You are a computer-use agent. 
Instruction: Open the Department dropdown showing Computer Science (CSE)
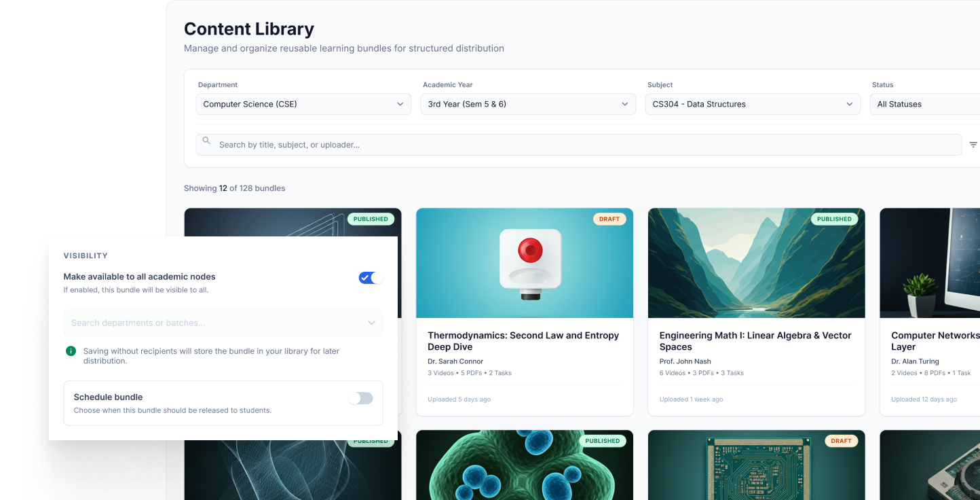point(303,104)
